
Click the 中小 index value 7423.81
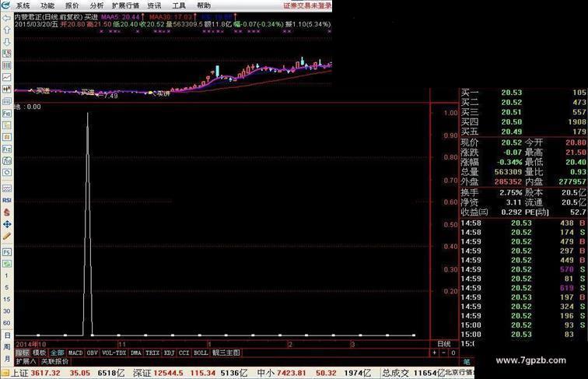tap(292, 373)
